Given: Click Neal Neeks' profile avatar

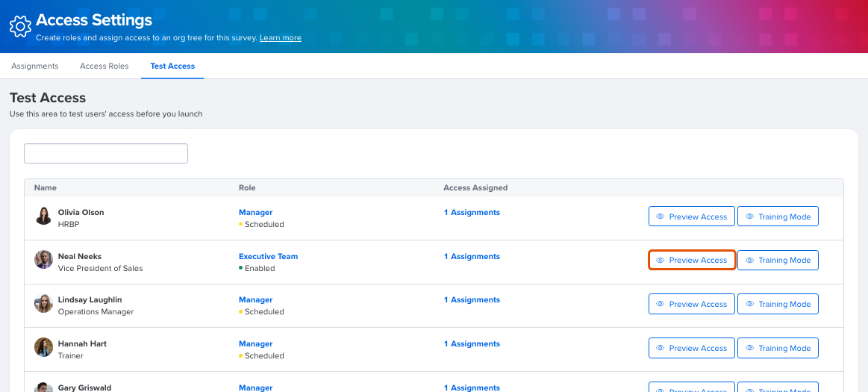Looking at the screenshot, I should point(44,260).
